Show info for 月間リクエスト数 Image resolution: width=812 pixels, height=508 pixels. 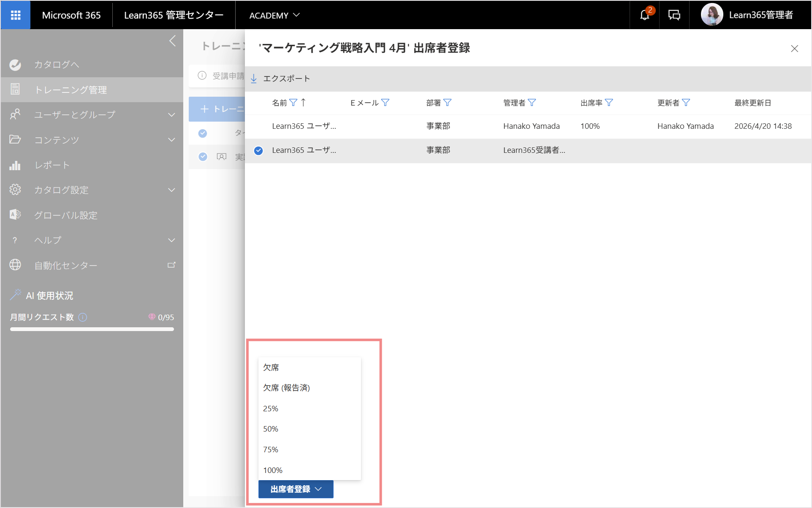(83, 317)
